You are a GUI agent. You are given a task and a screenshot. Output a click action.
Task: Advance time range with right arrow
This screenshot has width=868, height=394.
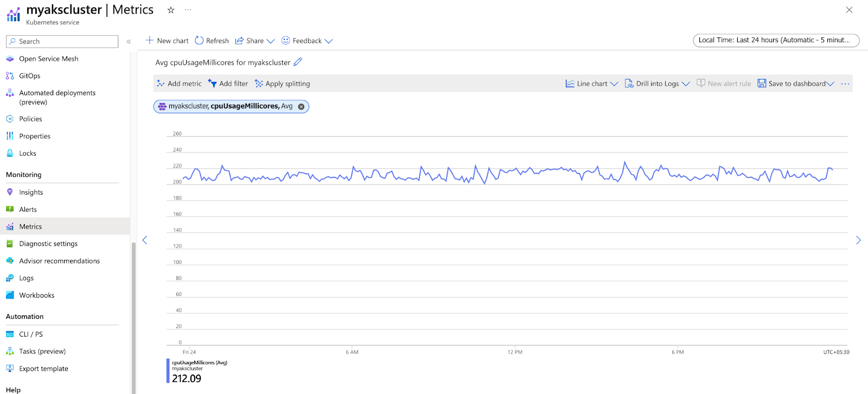pyautogui.click(x=858, y=240)
